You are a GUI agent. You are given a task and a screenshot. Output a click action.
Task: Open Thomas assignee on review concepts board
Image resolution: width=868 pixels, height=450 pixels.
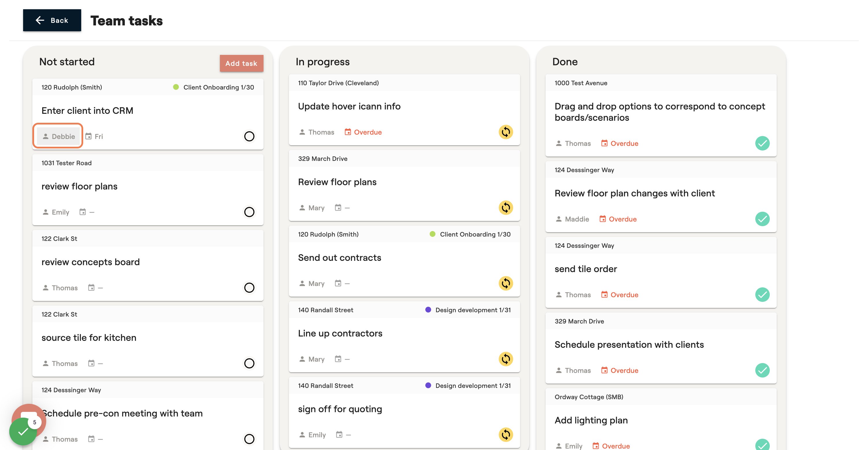click(x=60, y=288)
